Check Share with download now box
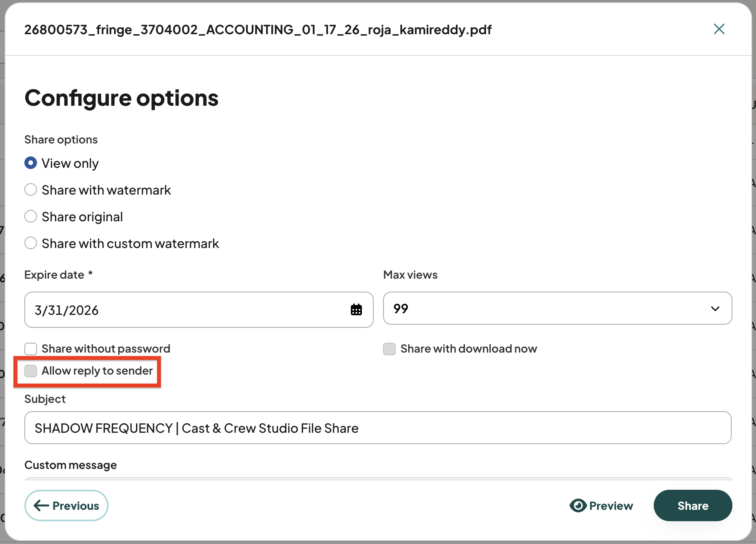Screen dimensions: 756x544 pos(389,349)
